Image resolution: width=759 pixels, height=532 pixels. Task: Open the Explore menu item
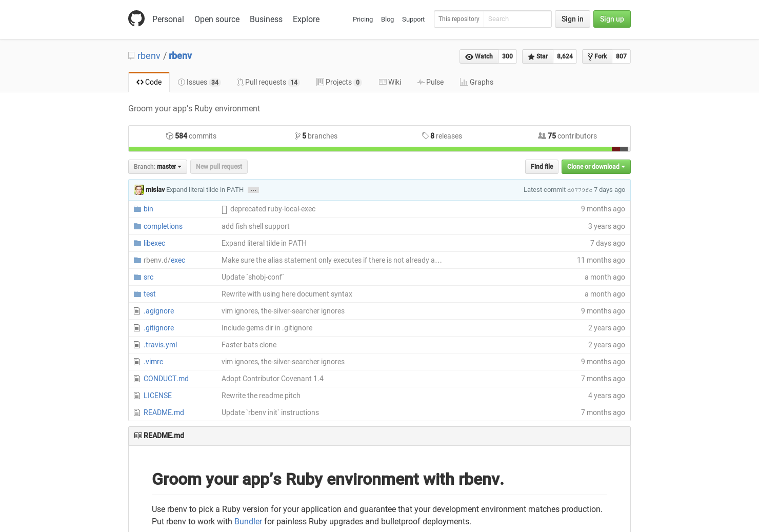pyautogui.click(x=306, y=19)
